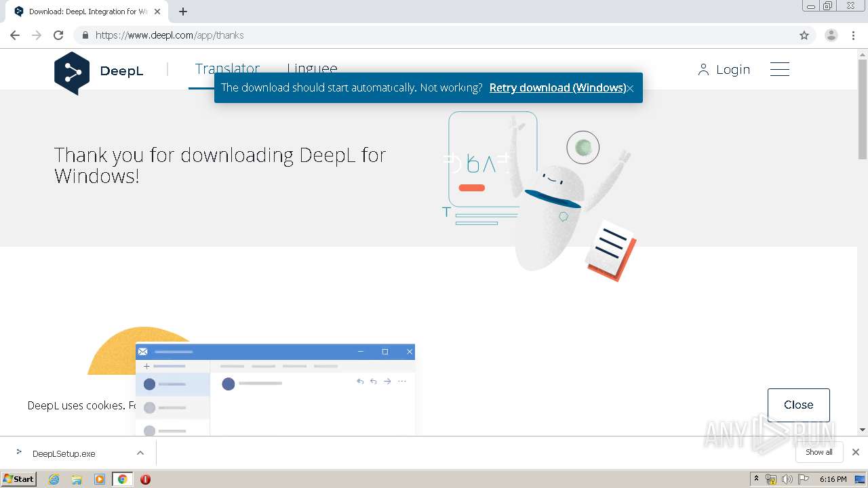This screenshot has height=488, width=868.
Task: Close the cookie notice
Action: (798, 405)
